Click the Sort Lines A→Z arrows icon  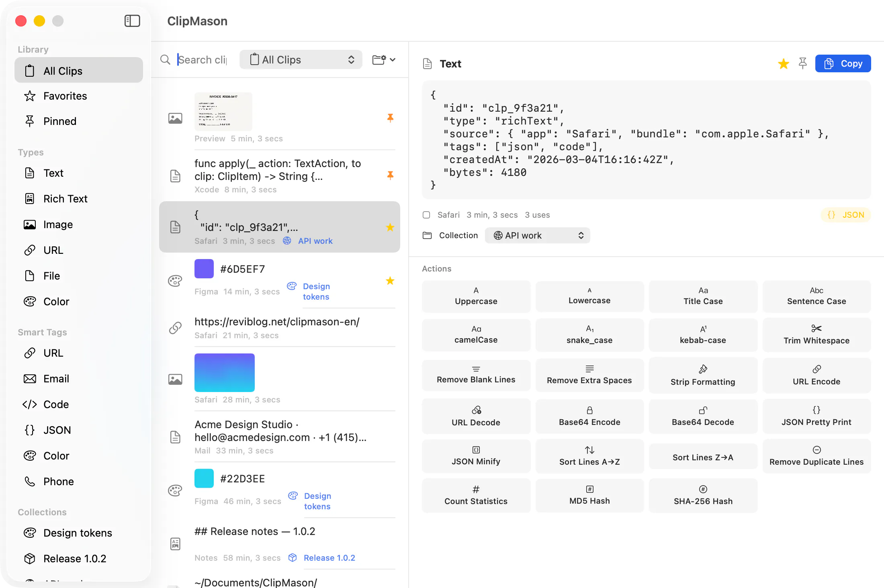coord(589,450)
